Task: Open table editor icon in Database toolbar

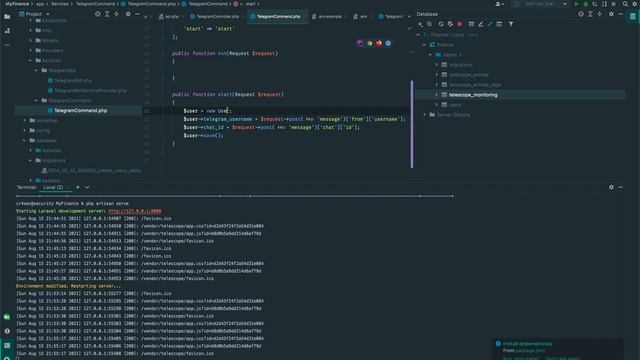Action: tap(471, 24)
